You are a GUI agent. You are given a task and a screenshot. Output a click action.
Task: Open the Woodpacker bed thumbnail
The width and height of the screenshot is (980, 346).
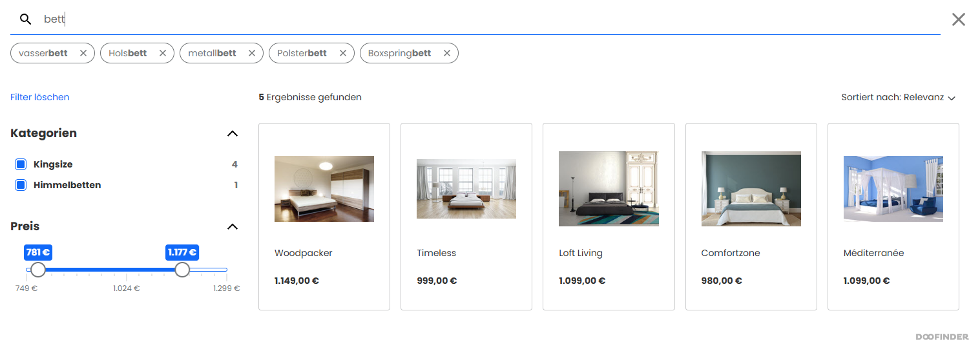[x=324, y=189]
